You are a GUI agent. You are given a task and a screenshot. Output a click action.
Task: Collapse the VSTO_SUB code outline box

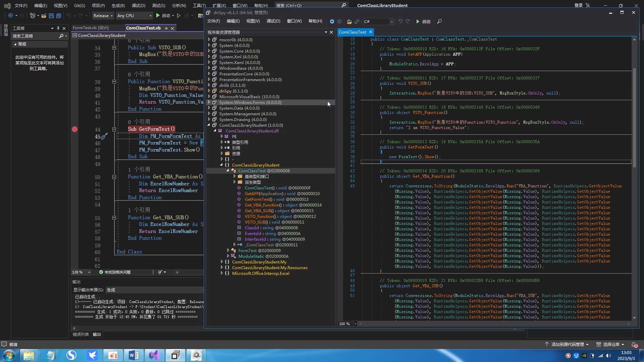(x=114, y=48)
